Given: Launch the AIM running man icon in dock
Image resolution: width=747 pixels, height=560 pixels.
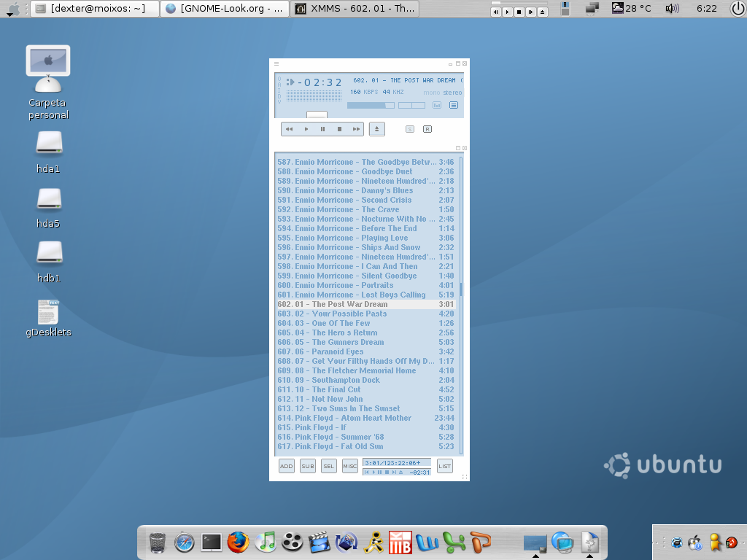Looking at the screenshot, I should pyautogui.click(x=373, y=542).
